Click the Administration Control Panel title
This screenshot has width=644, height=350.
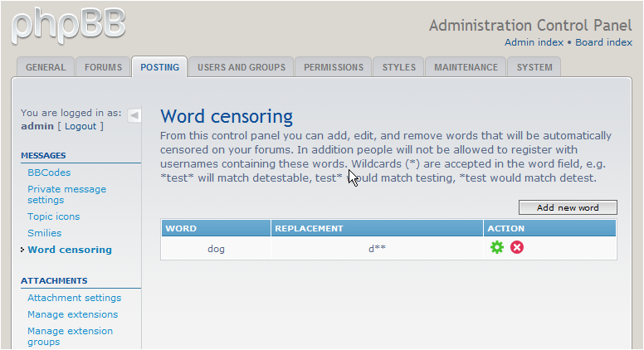pos(530,26)
